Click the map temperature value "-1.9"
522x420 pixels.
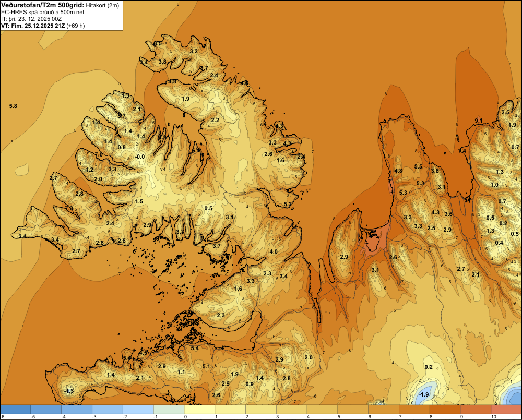point(424,395)
